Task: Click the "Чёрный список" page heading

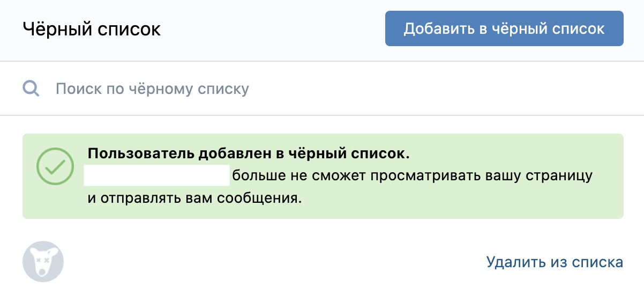Action: 92,29
